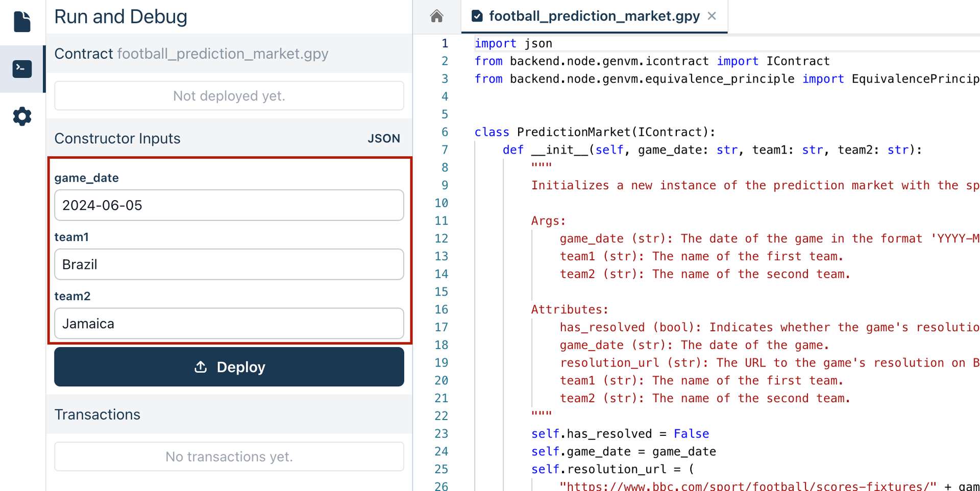Click line number 6 in the gutter
The width and height of the screenshot is (980, 491).
point(445,132)
